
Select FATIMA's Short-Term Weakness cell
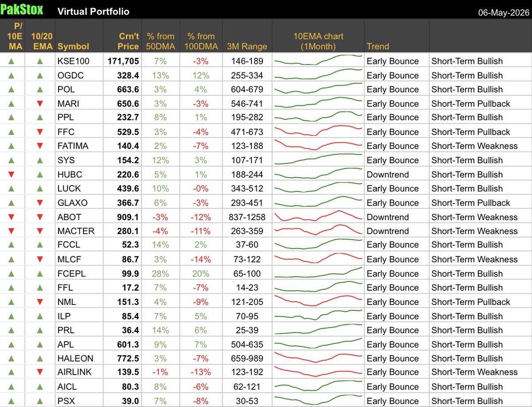click(474, 146)
